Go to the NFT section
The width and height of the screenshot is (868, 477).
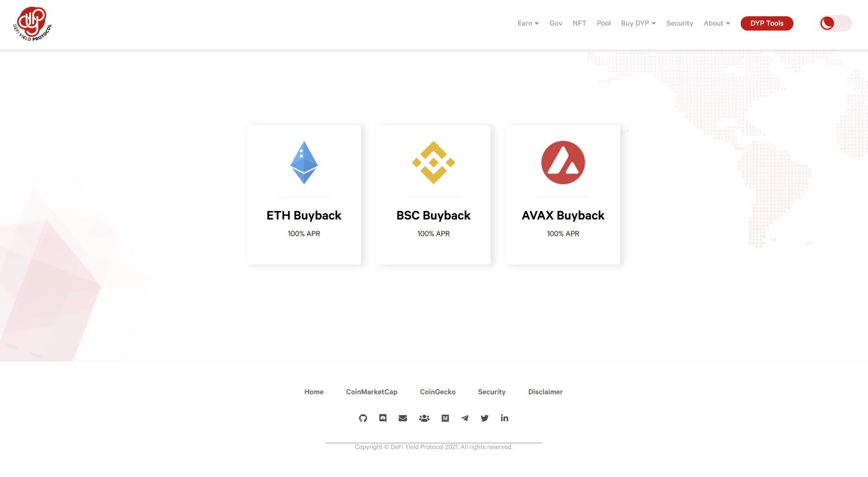(580, 24)
